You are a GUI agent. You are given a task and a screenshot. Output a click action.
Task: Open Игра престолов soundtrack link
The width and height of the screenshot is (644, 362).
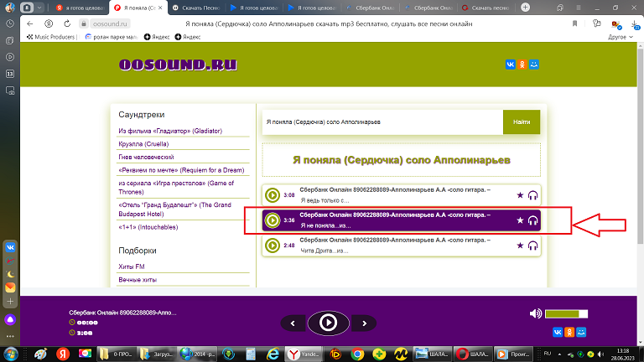[x=176, y=188]
